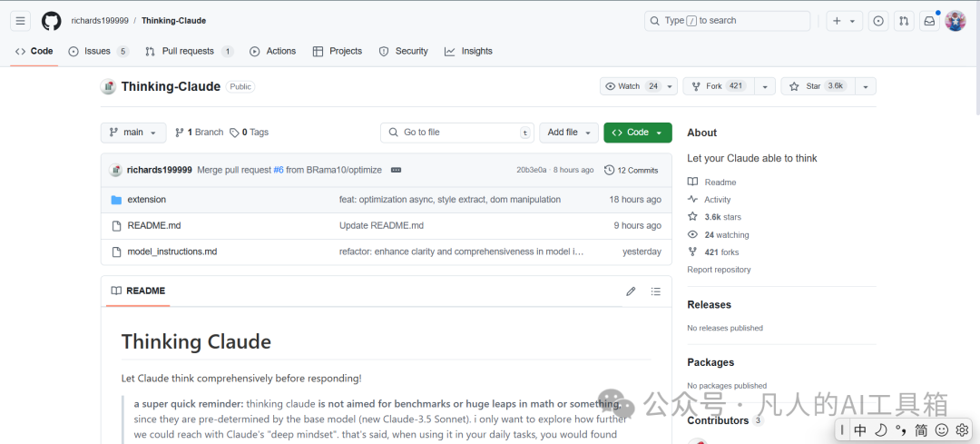Open the model_instructions.md file
Screen dimensions: 980x444
pos(171,252)
